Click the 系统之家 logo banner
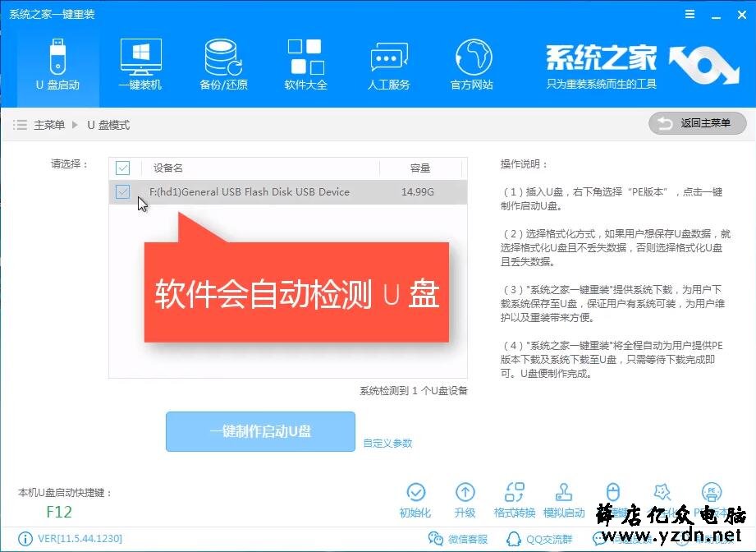The width and height of the screenshot is (756, 552). pos(642,67)
